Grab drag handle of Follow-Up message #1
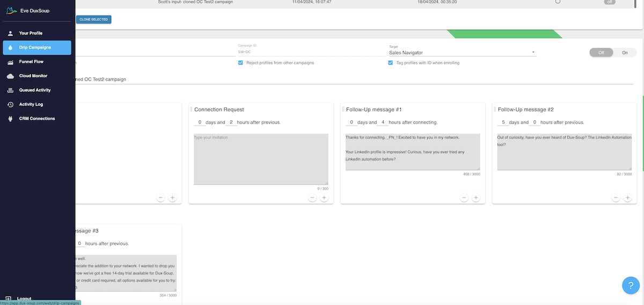The image size is (644, 305). coord(343,110)
